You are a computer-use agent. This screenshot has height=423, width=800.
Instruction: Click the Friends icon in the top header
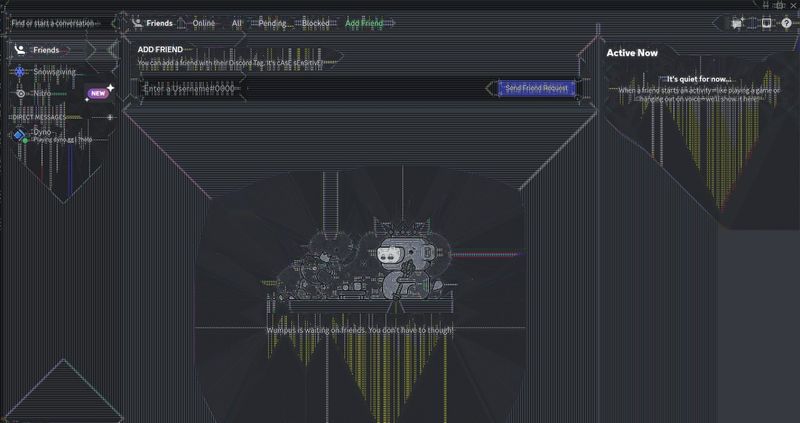pos(137,23)
